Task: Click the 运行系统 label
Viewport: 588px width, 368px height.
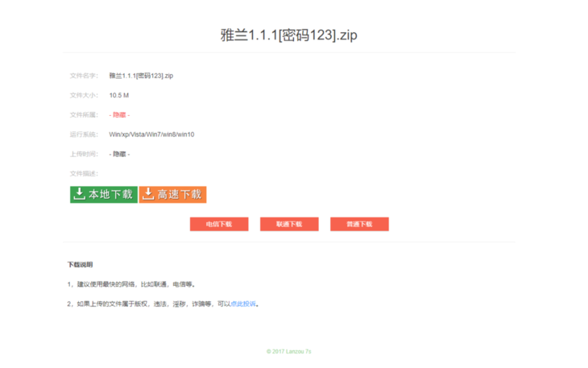Action: 84,134
